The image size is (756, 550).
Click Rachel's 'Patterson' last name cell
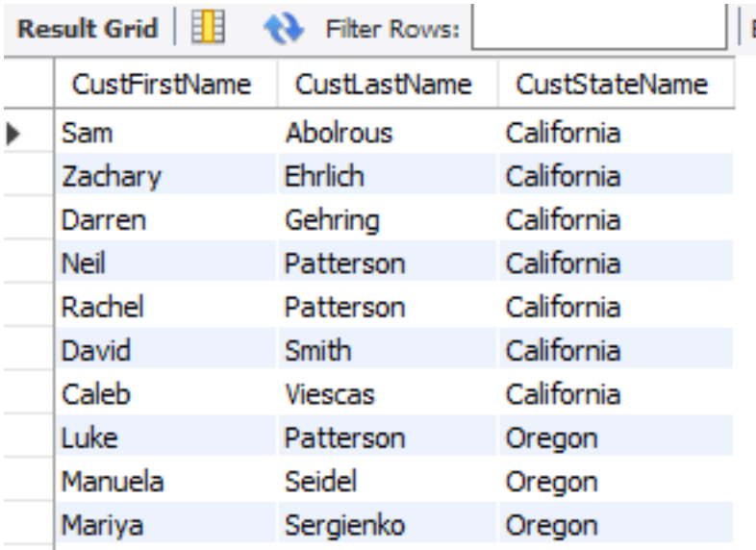388,306
